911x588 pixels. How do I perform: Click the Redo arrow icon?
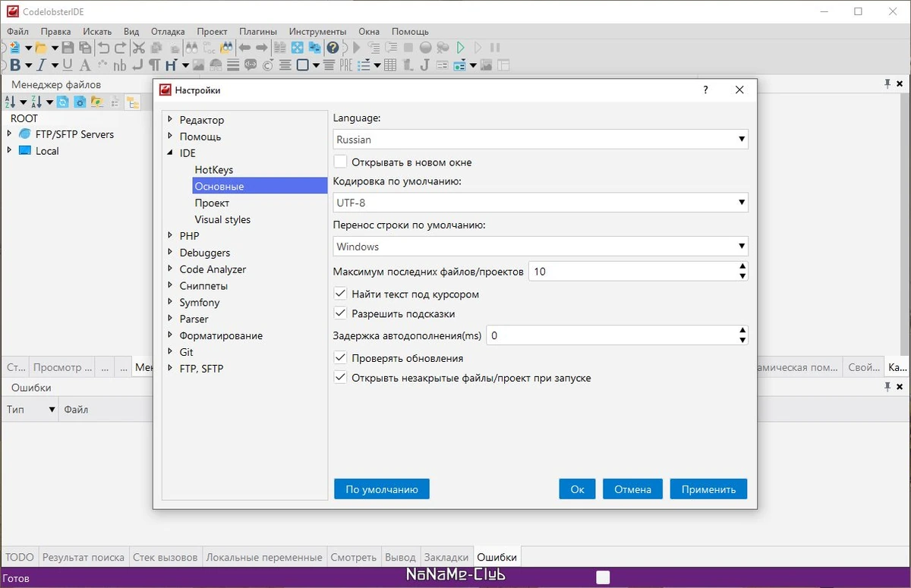[121, 47]
